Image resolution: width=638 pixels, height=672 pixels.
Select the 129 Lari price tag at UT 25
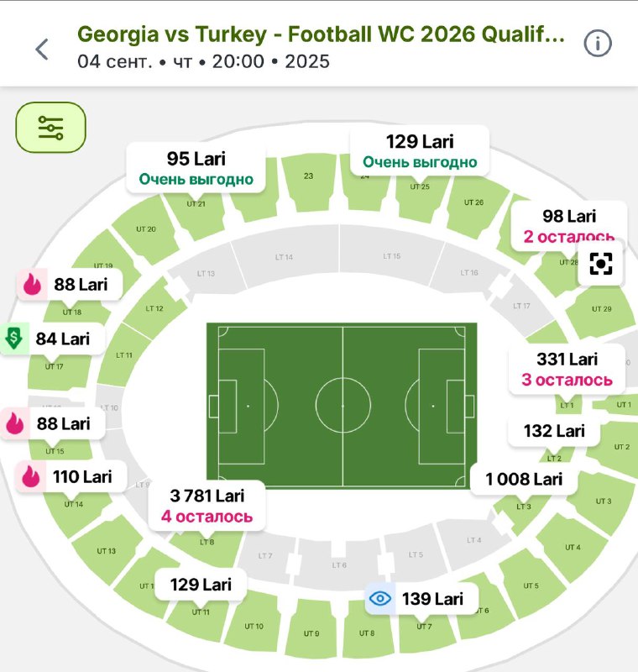(x=420, y=151)
